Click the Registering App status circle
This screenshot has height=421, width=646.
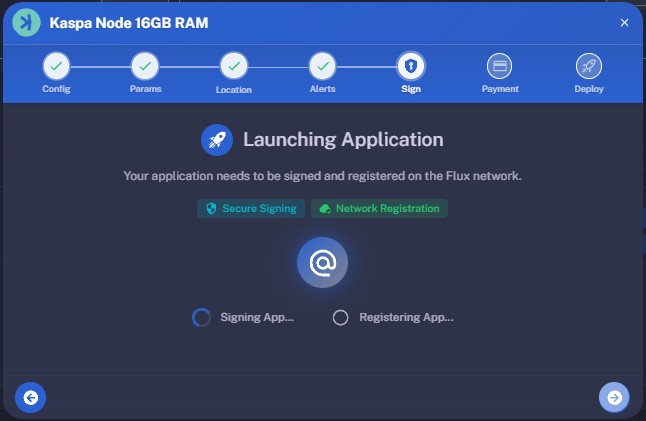tap(340, 317)
